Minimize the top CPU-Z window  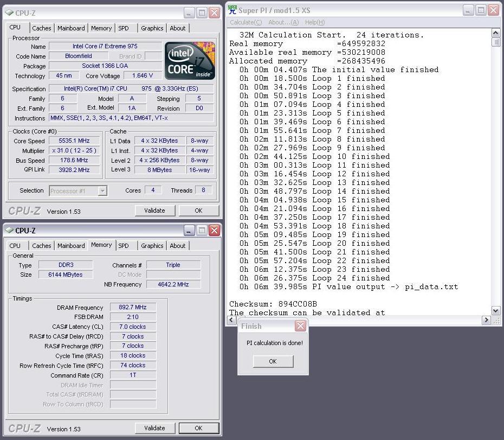click(189, 13)
